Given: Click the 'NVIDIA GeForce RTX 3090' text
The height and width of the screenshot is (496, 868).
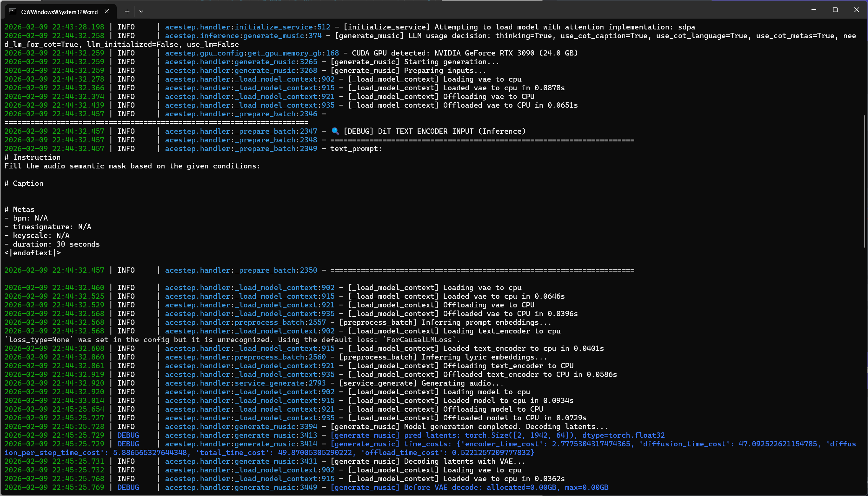Looking at the screenshot, I should 484,53.
